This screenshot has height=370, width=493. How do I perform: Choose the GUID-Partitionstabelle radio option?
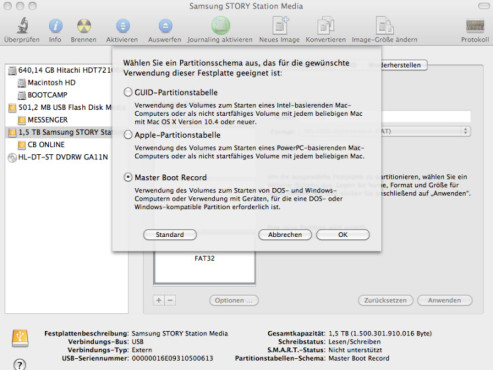tap(128, 92)
